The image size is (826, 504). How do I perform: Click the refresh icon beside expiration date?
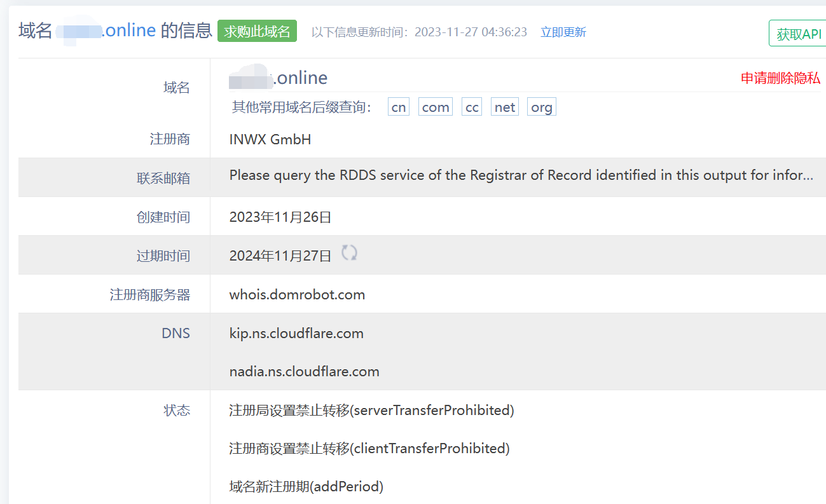pyautogui.click(x=349, y=253)
